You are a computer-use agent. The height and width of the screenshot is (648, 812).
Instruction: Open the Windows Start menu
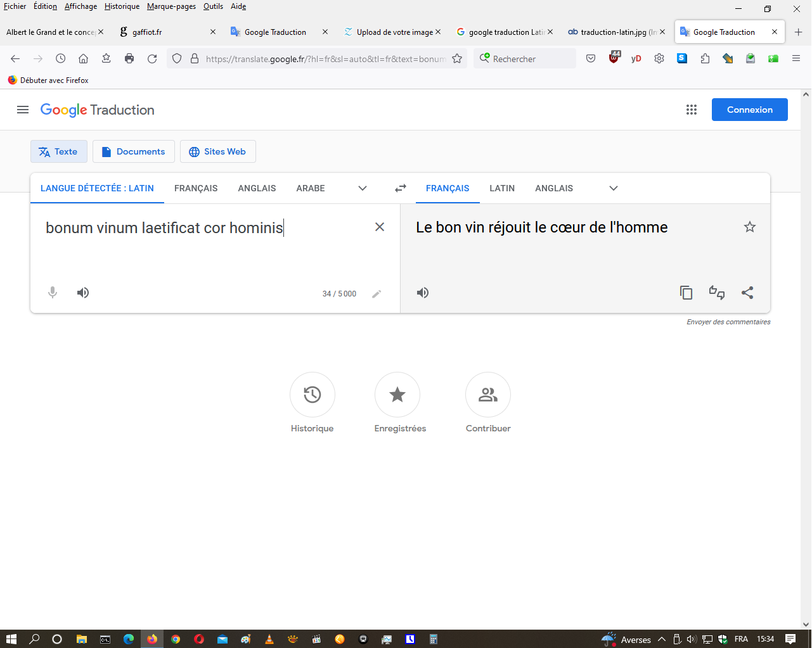[11, 639]
